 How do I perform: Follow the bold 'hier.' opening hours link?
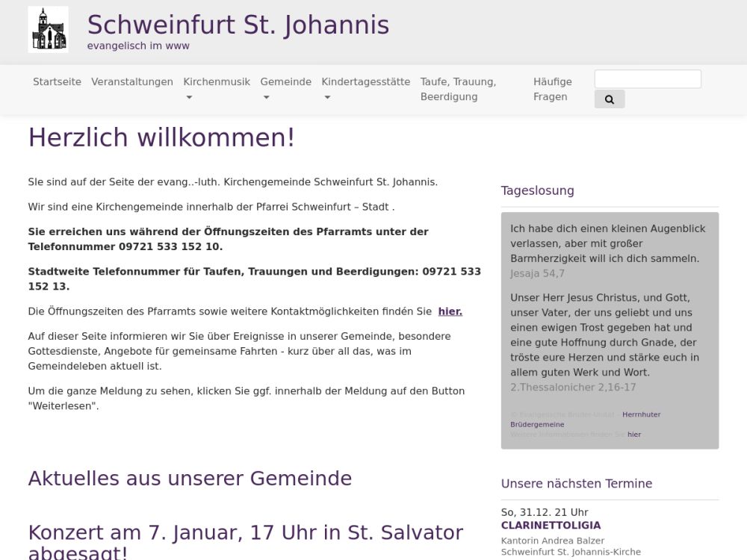pyautogui.click(x=450, y=311)
